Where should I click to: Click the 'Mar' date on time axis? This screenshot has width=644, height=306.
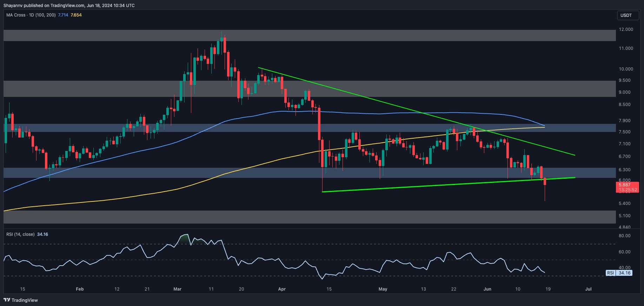[x=177, y=289]
